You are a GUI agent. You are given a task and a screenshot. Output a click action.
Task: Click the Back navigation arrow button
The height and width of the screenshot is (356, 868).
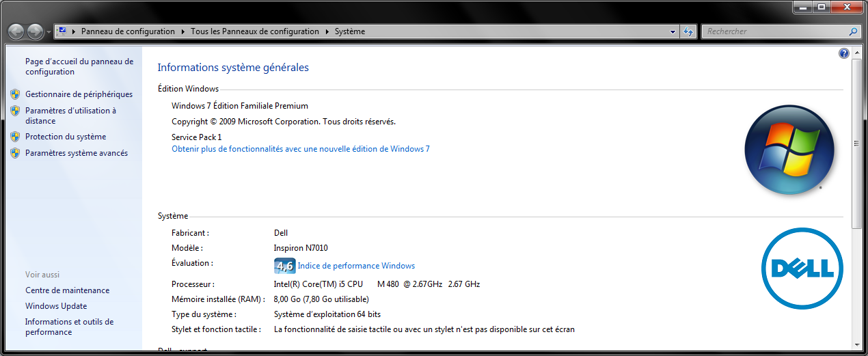point(16,31)
